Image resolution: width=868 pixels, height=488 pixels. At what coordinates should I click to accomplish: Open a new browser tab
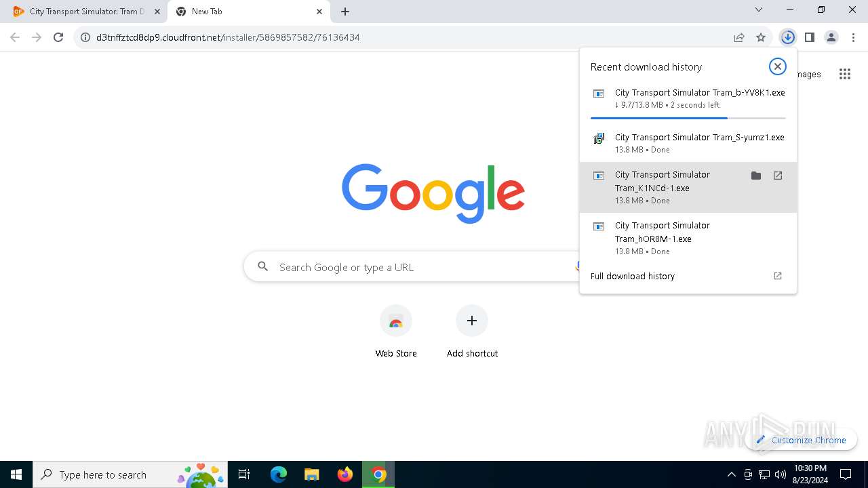[x=345, y=12]
